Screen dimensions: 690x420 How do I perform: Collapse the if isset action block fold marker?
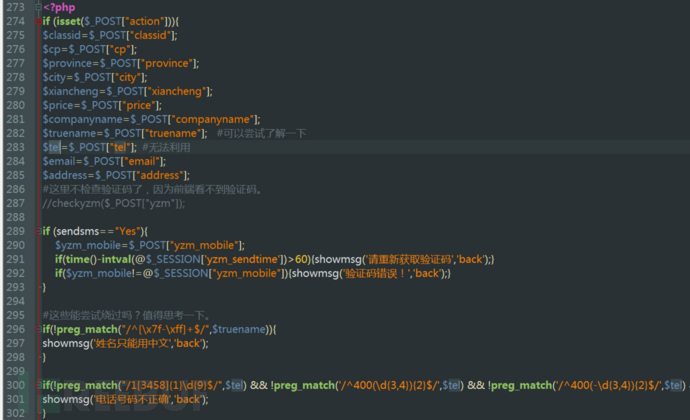pyautogui.click(x=38, y=21)
